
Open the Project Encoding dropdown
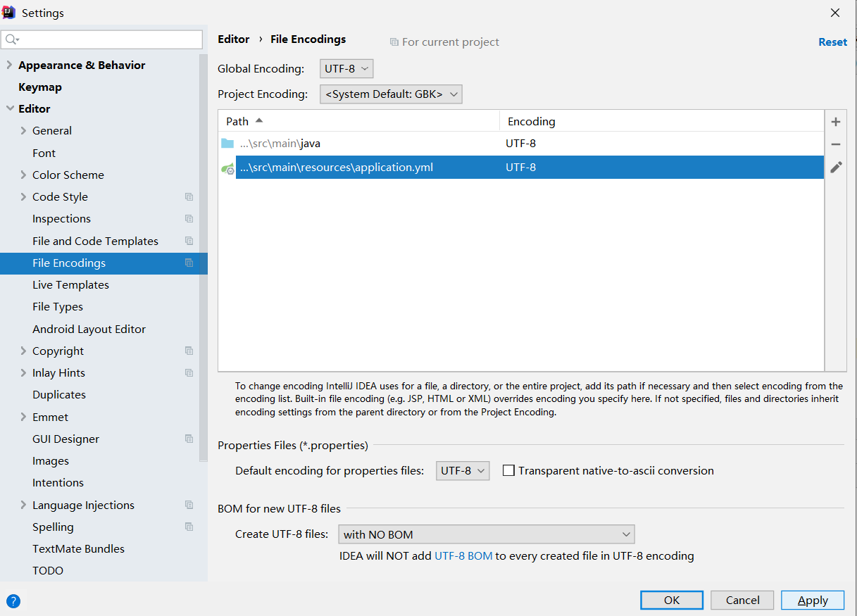tap(391, 94)
